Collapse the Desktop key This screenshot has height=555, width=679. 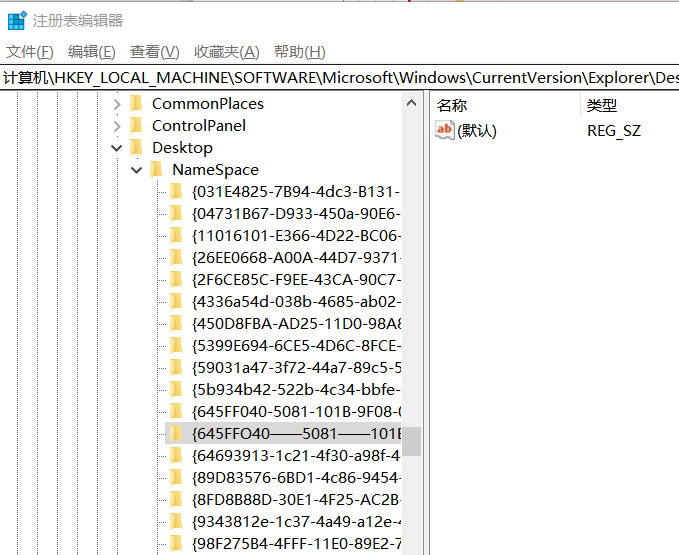(116, 148)
